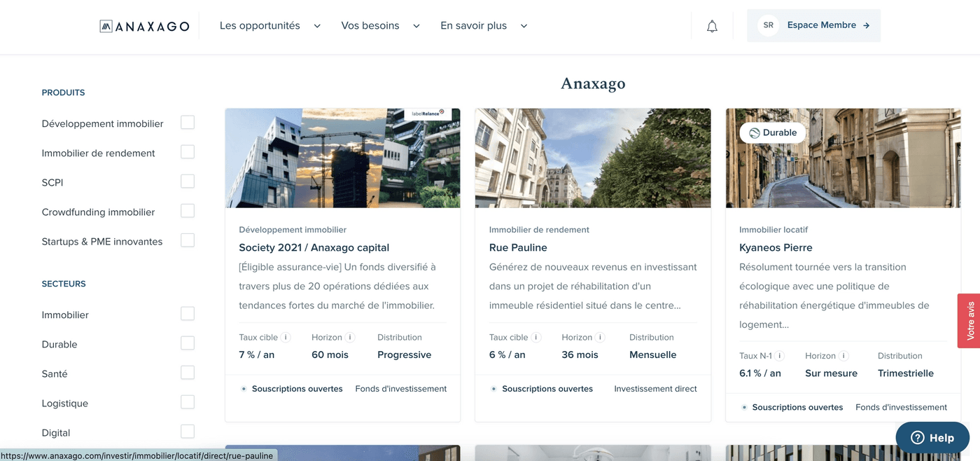
Task: Click Souscriptions ouvertes on Society 2021 card
Action: (297, 389)
